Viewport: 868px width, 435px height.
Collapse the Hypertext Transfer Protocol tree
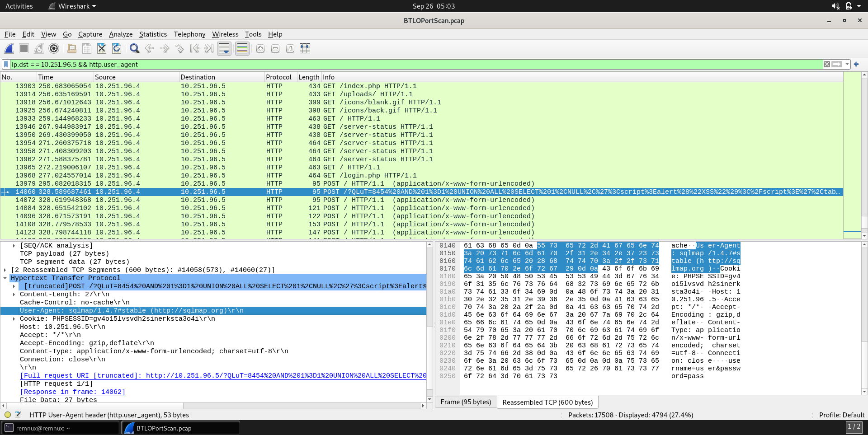[x=5, y=278]
